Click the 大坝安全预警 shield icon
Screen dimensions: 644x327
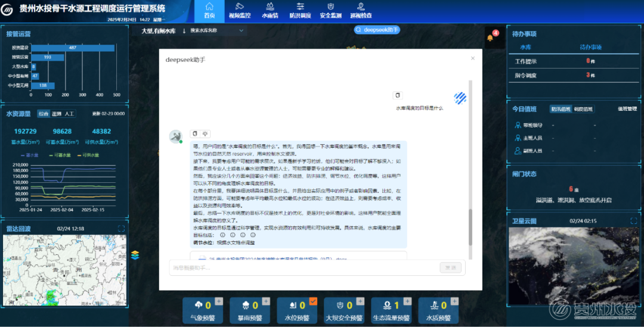pyautogui.click(x=340, y=305)
